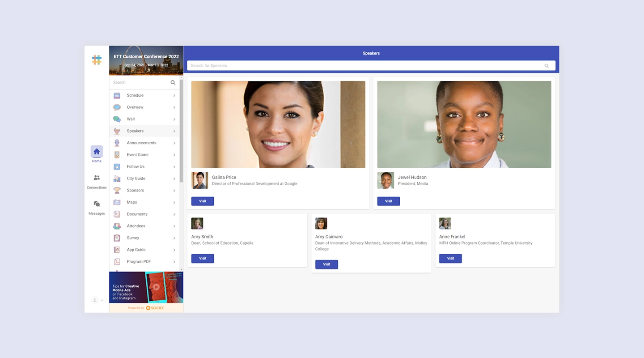Image resolution: width=644 pixels, height=358 pixels.
Task: Click the Sponsors trophy icon
Action: coord(118,190)
